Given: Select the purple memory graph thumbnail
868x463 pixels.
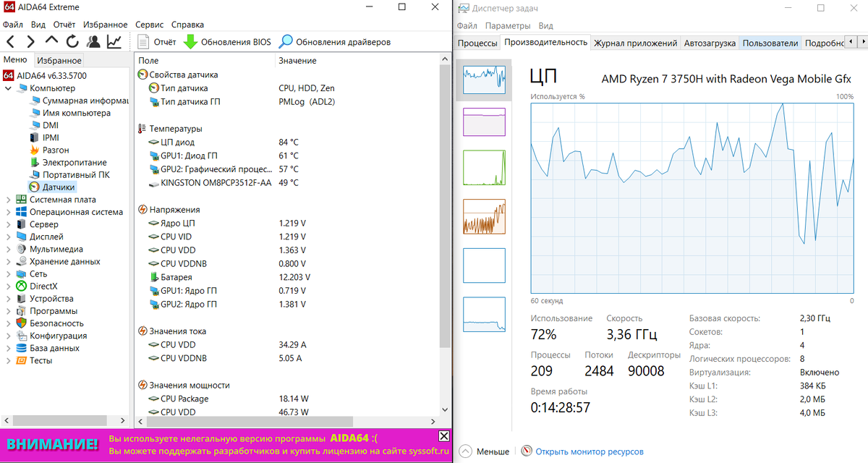Looking at the screenshot, I should 484,122.
